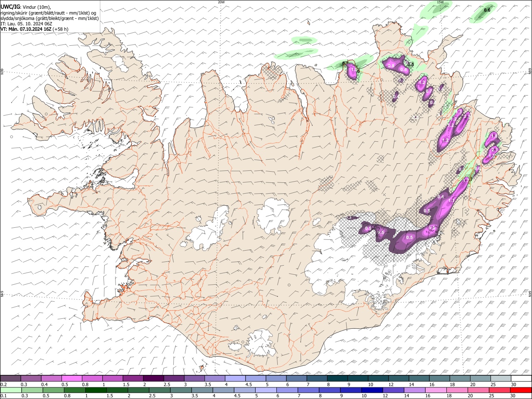Click the rain legend swatch for 4.5–5 mm
Viewport: 532px width, 399px height.
pos(244,390)
